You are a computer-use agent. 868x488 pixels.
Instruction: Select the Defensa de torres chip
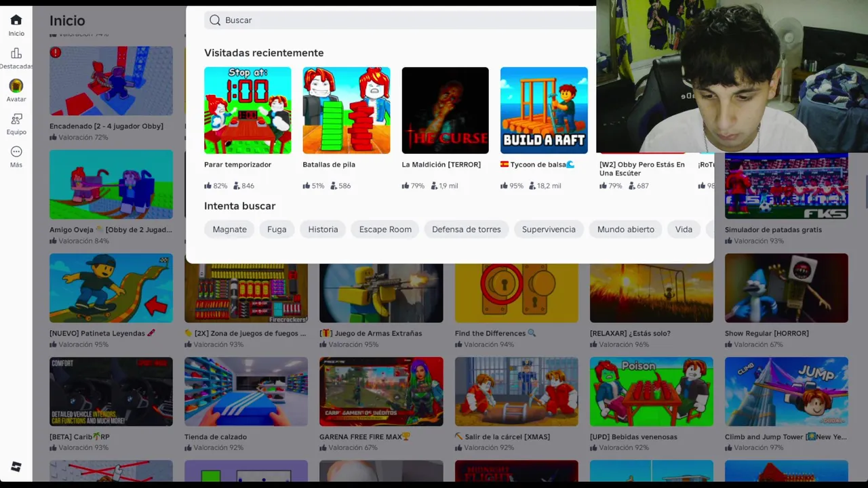coord(467,229)
